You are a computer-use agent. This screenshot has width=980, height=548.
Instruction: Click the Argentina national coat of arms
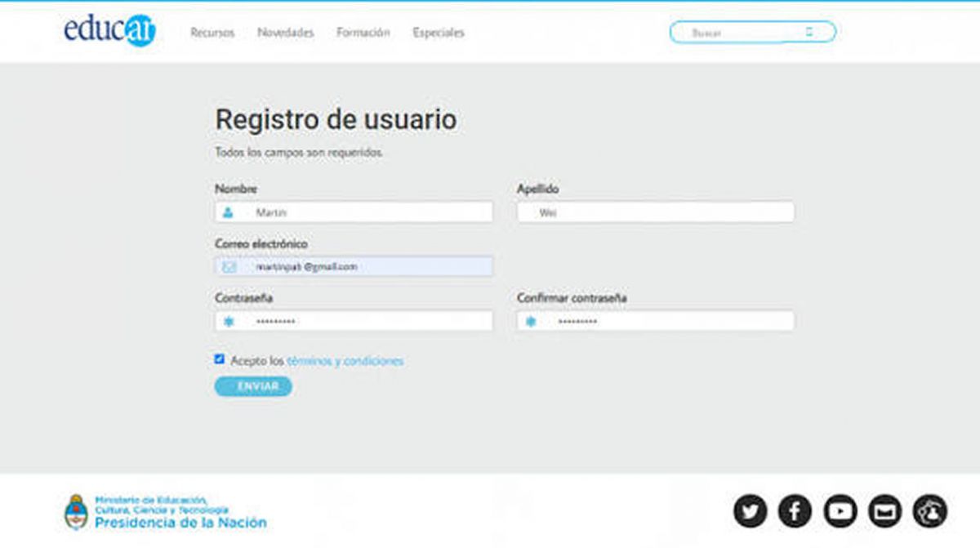coord(76,512)
